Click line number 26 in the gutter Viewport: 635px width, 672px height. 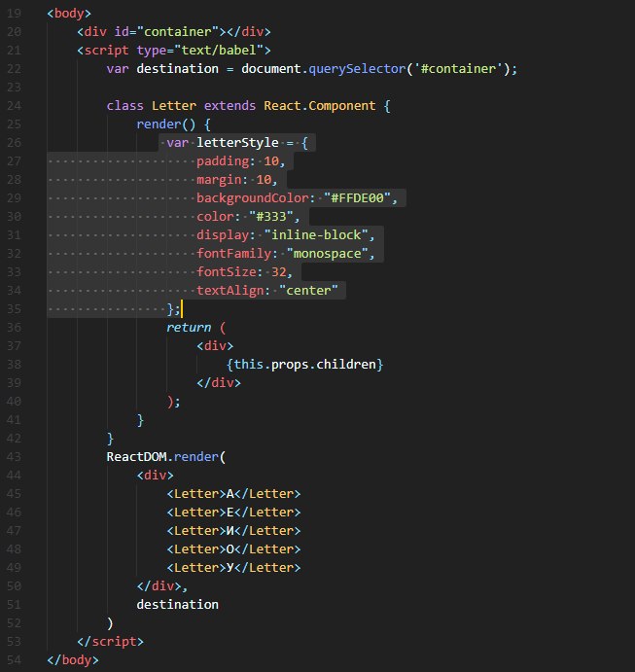coord(15,143)
